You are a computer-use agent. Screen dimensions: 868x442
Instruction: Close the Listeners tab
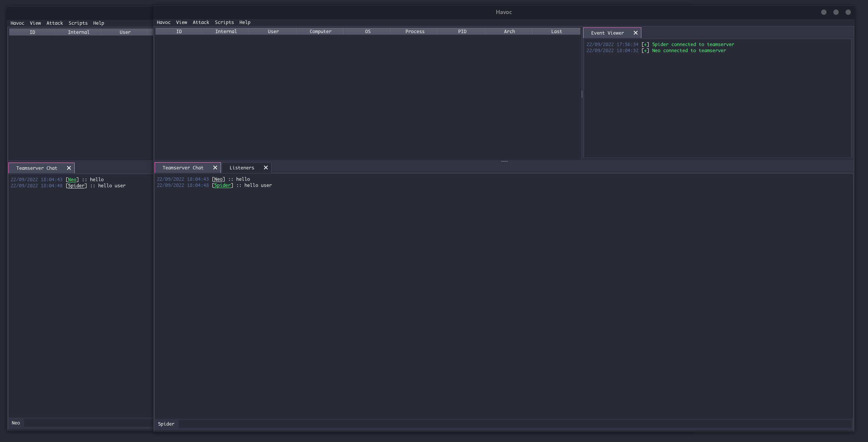click(x=266, y=168)
